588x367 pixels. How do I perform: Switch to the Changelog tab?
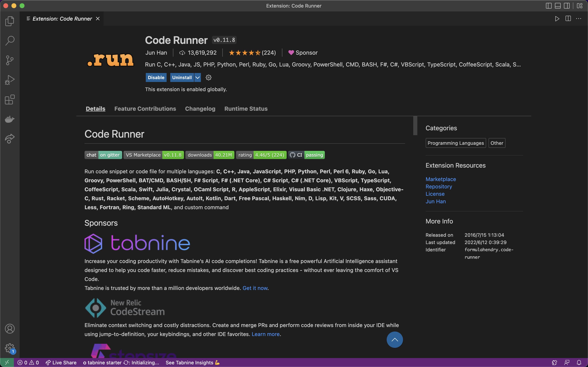point(200,109)
